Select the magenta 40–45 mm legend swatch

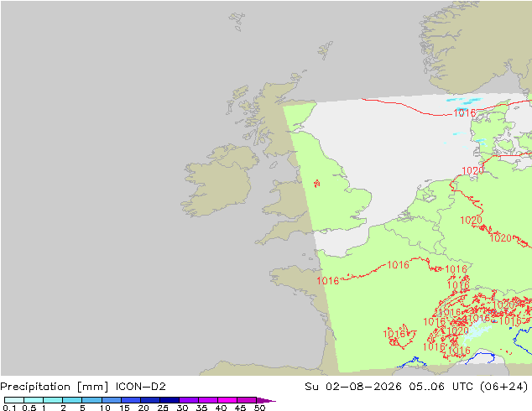tap(227, 400)
